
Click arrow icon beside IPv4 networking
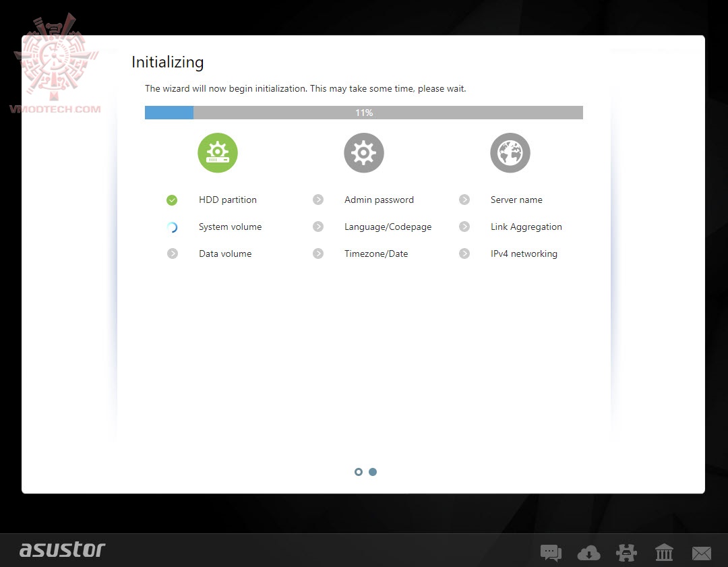[x=464, y=253]
